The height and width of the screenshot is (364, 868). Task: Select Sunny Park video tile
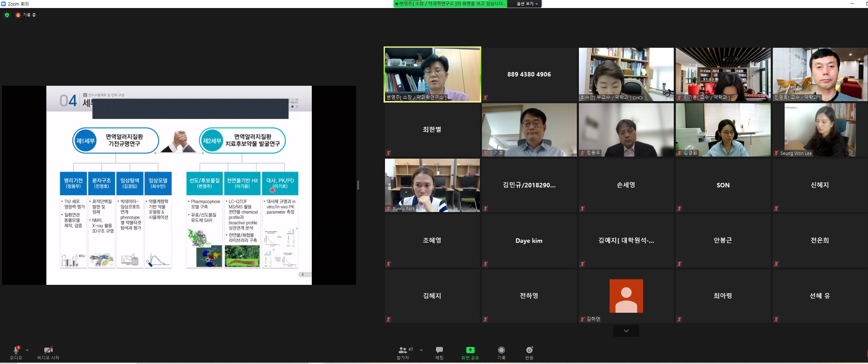[432, 185]
